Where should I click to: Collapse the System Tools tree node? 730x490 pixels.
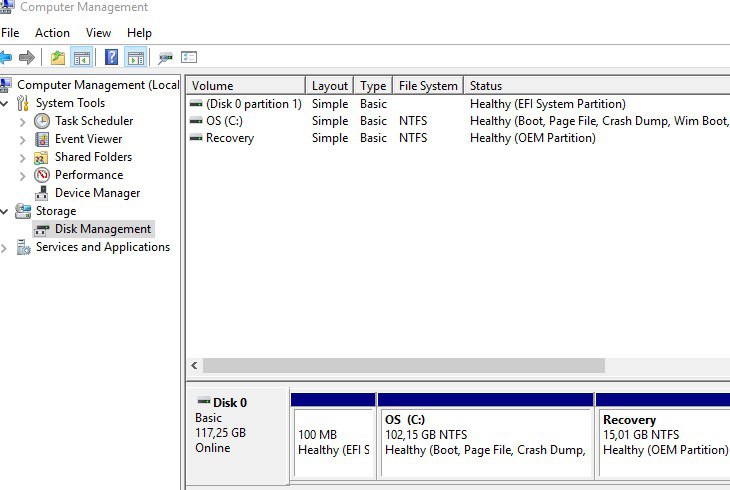click(x=4, y=103)
